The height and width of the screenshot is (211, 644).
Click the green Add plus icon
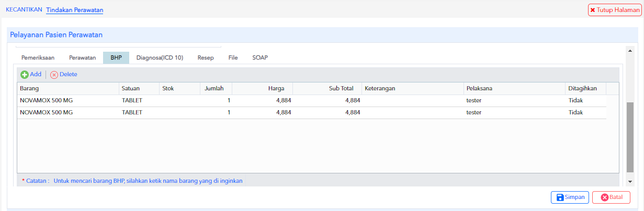coord(24,75)
